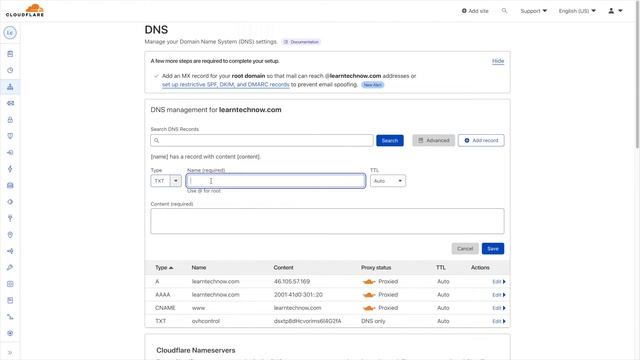Click the TTL column header
Image resolution: width=640 pixels, height=360 pixels.
(x=441, y=268)
